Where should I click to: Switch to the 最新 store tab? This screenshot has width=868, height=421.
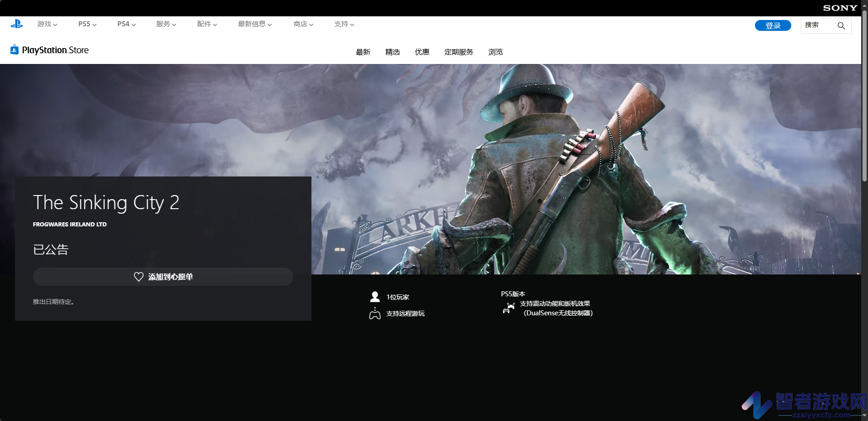tap(363, 52)
